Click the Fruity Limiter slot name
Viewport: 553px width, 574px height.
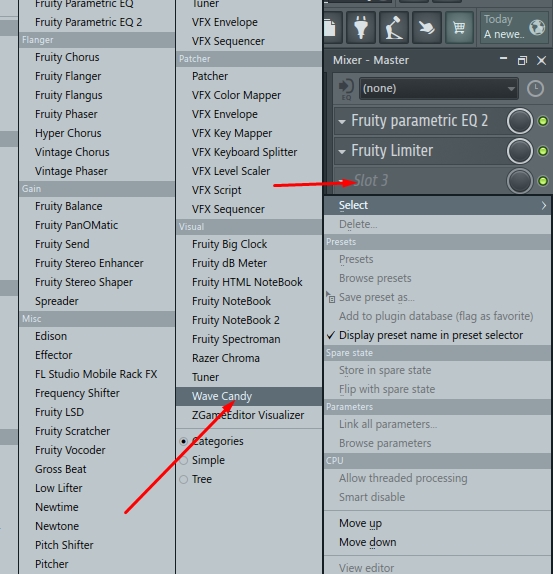pos(392,151)
